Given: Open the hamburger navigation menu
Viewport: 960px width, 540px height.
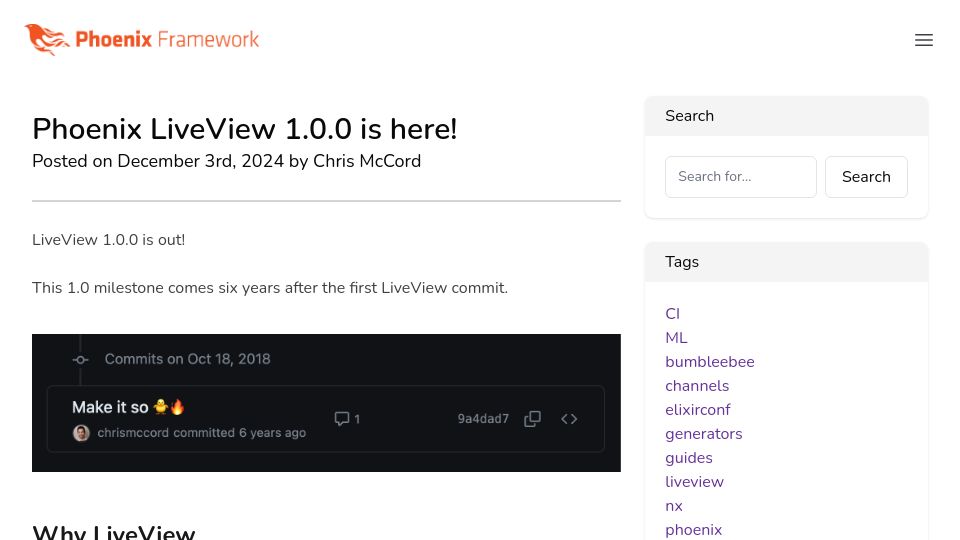Looking at the screenshot, I should [x=923, y=40].
